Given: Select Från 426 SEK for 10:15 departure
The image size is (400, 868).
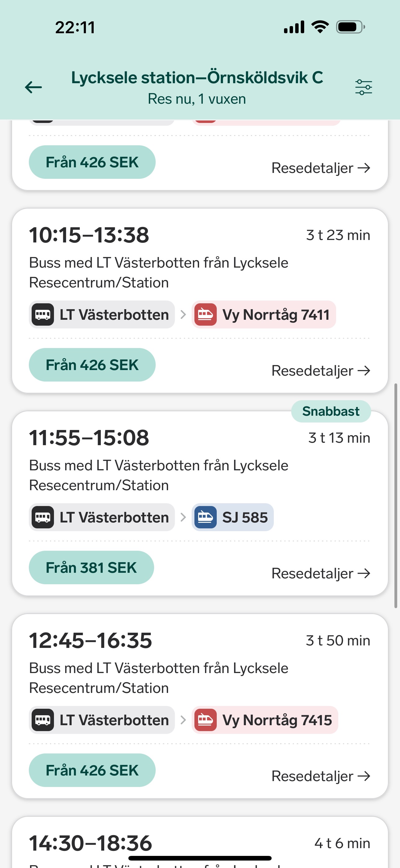Looking at the screenshot, I should (92, 365).
